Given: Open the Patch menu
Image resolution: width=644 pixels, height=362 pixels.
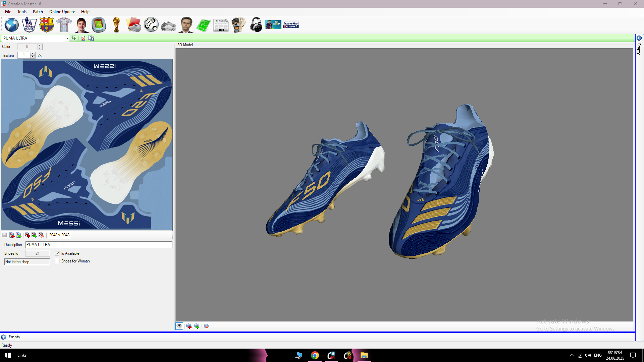Looking at the screenshot, I should (x=38, y=12).
